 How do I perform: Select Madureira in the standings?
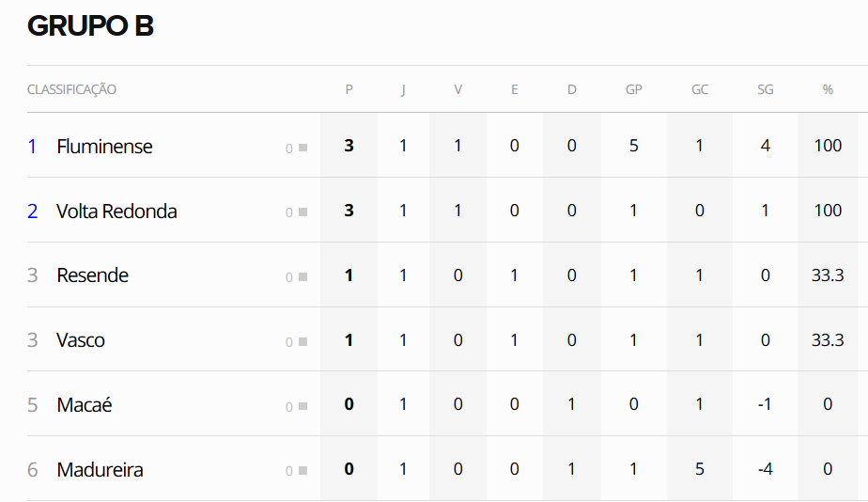click(x=100, y=470)
